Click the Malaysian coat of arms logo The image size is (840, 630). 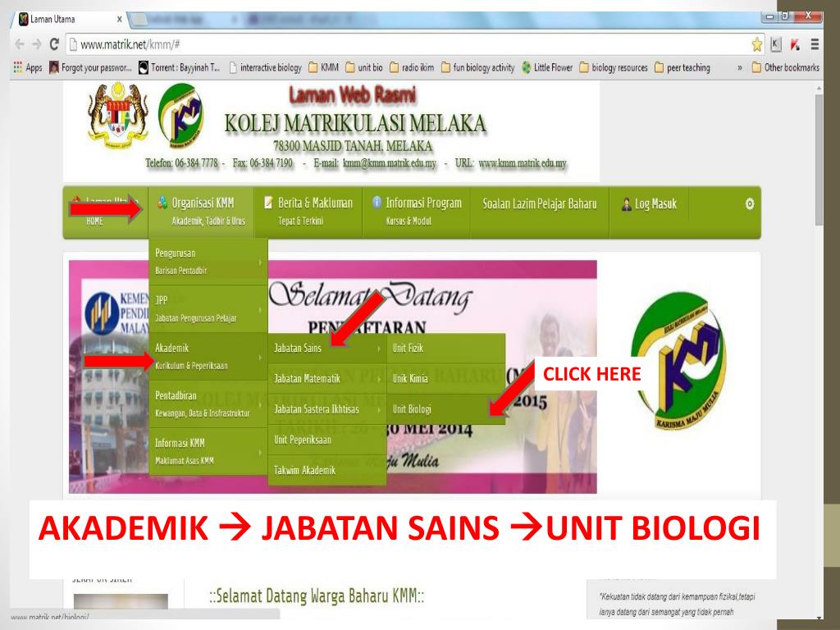coord(118,116)
